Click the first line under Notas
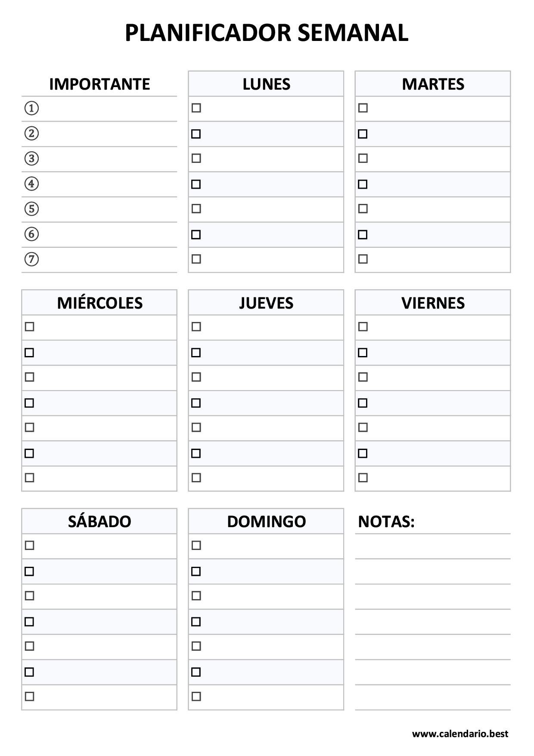The width and height of the screenshot is (534, 756). (433, 547)
